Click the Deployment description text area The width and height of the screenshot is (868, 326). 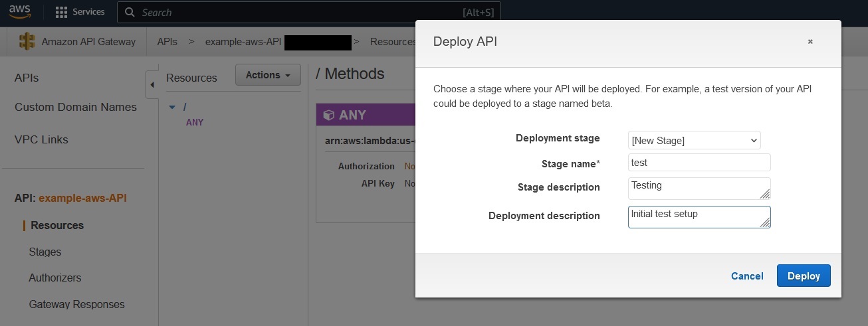pyautogui.click(x=699, y=217)
